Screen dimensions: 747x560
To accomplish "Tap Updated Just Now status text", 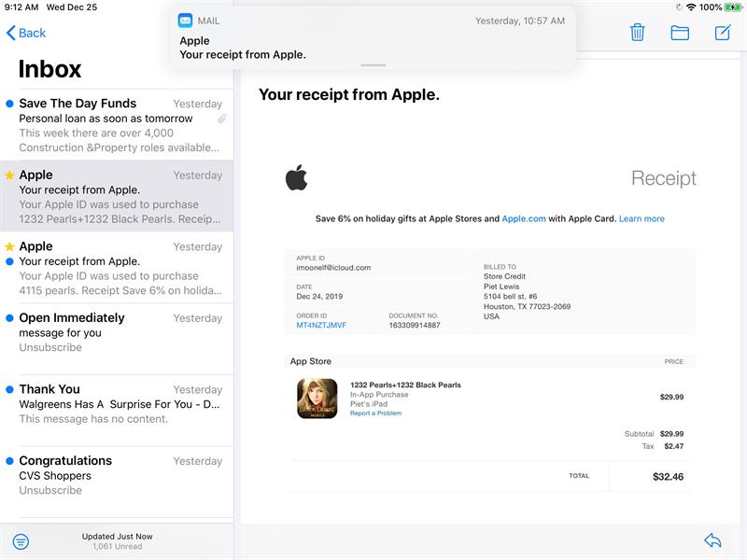I will (118, 536).
